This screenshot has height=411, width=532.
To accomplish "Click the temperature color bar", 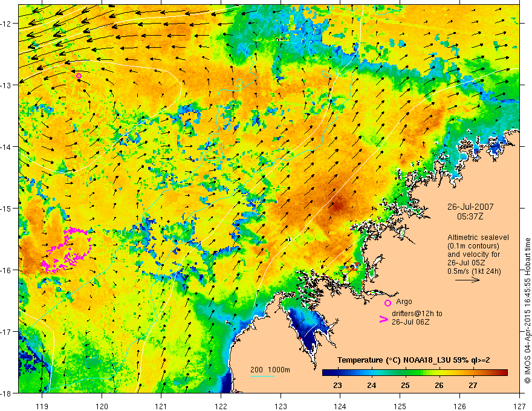I will (415, 372).
